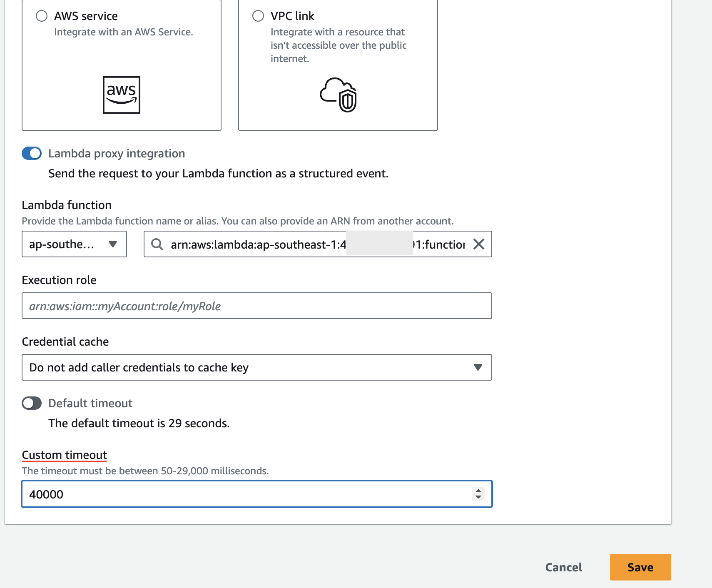Select the VPC link radio button
Screen dimensions: 712x588
(x=258, y=16)
